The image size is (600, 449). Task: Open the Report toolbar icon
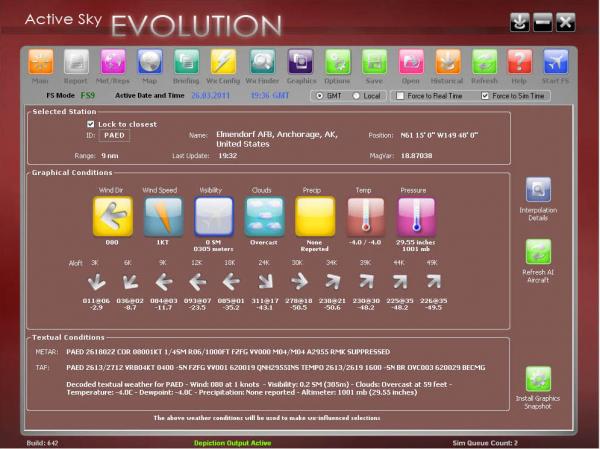[x=76, y=63]
